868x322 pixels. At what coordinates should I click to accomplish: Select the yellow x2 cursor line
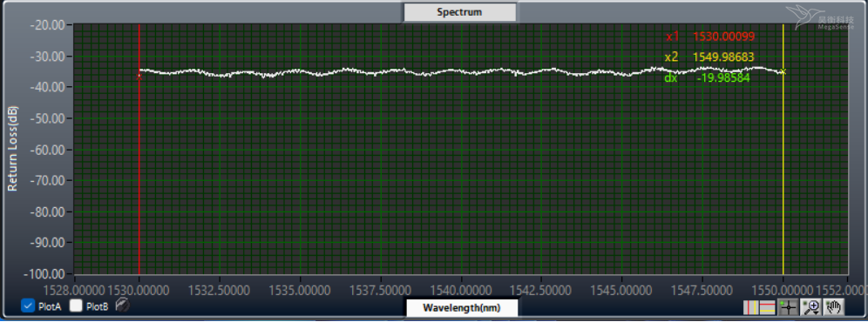(783, 166)
